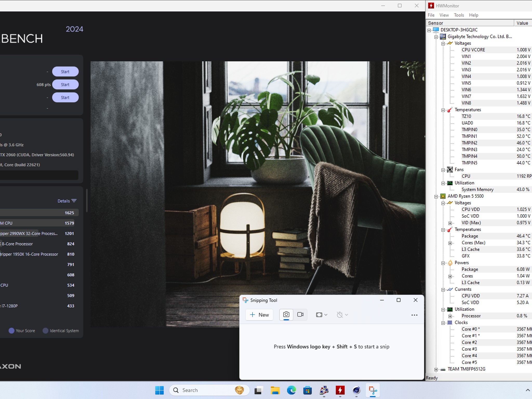Screen dimensions: 532x399
Task: Open HWMonitor Help menu
Action: pos(474,15)
